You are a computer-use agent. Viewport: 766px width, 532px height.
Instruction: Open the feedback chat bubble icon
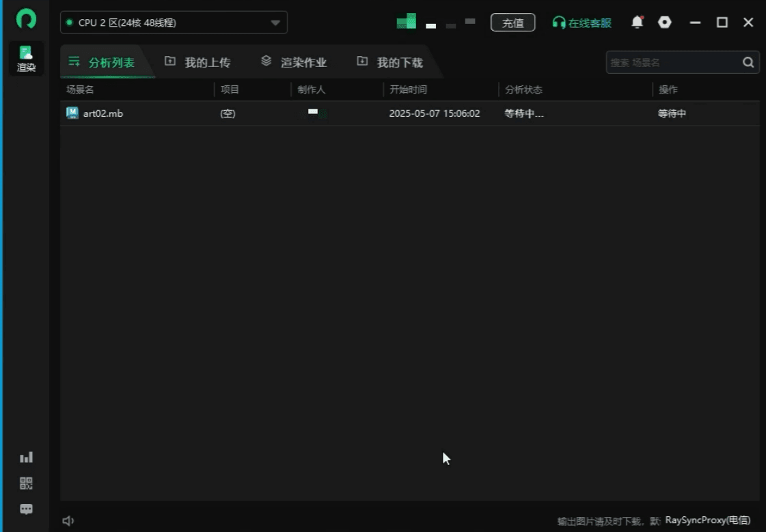point(26,509)
